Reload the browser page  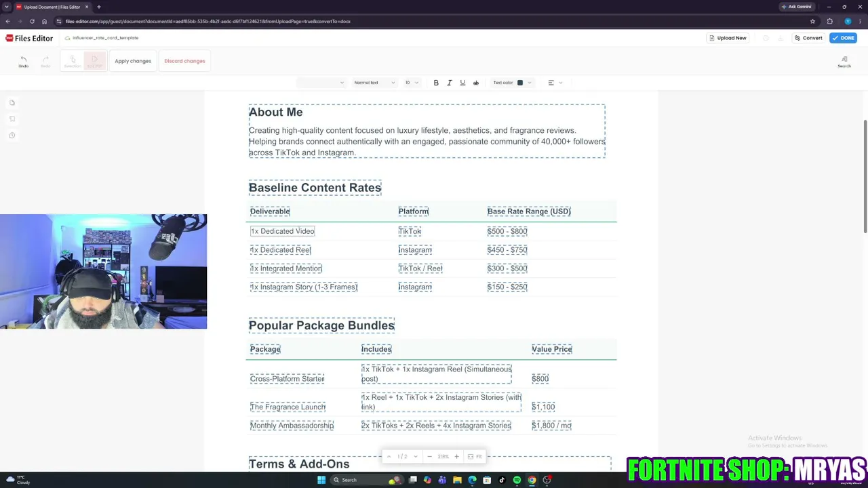(32, 21)
